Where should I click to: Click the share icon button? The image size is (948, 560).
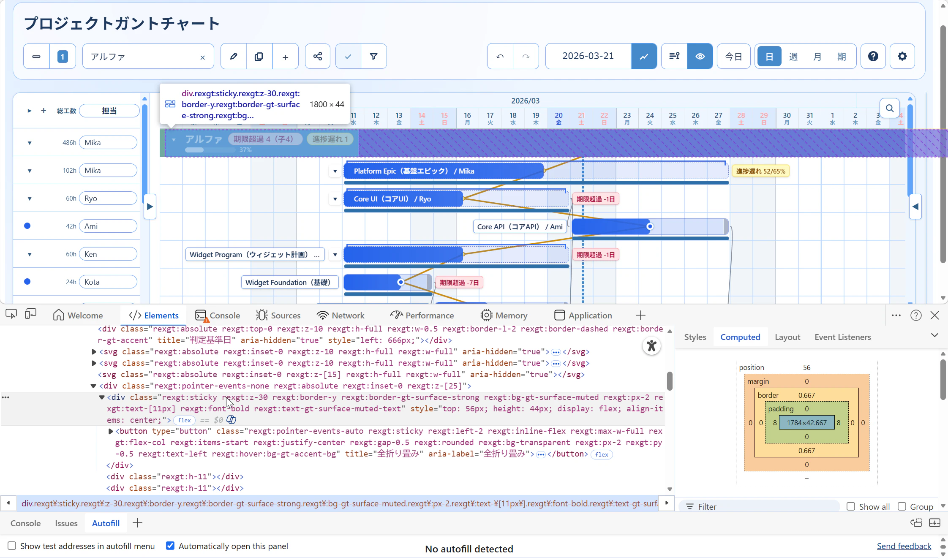point(317,56)
